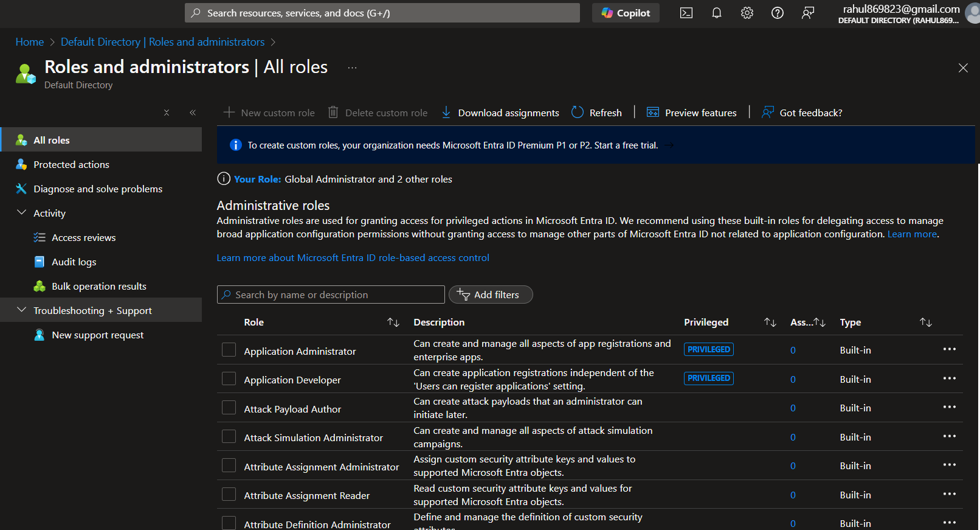Screen dimensions: 980x530
Task: Open Attack Simulation Administrator role
Action: [x=313, y=438]
